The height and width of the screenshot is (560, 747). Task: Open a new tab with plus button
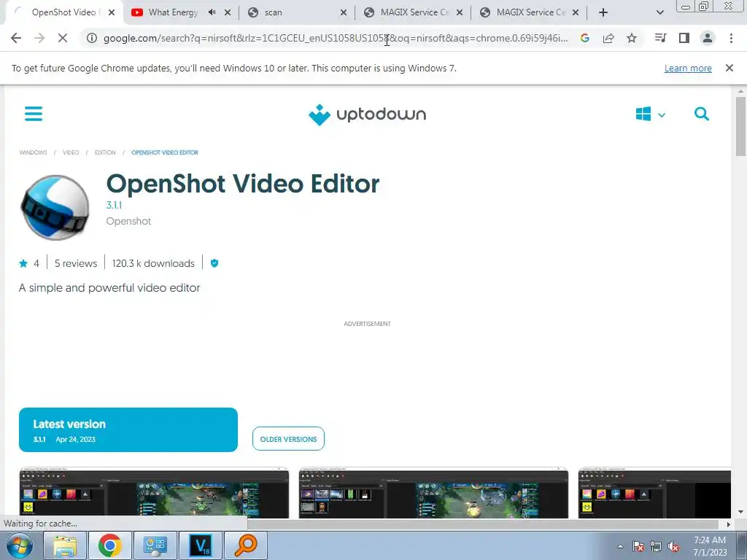coord(603,12)
